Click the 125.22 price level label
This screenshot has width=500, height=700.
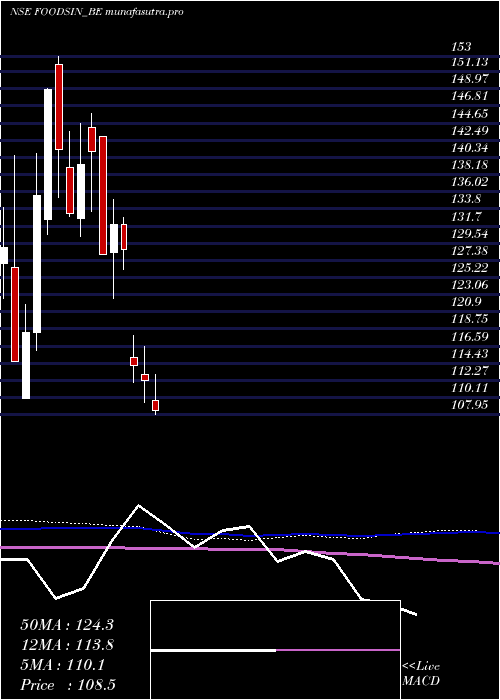click(470, 268)
